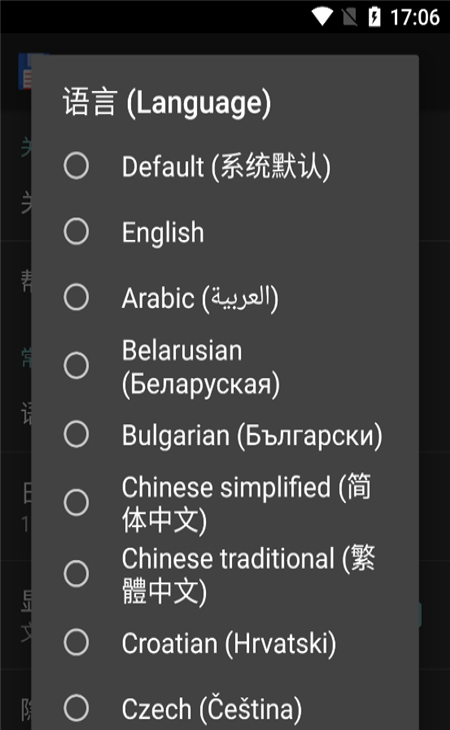Choose the English radio button
The image size is (450, 730).
click(x=76, y=231)
